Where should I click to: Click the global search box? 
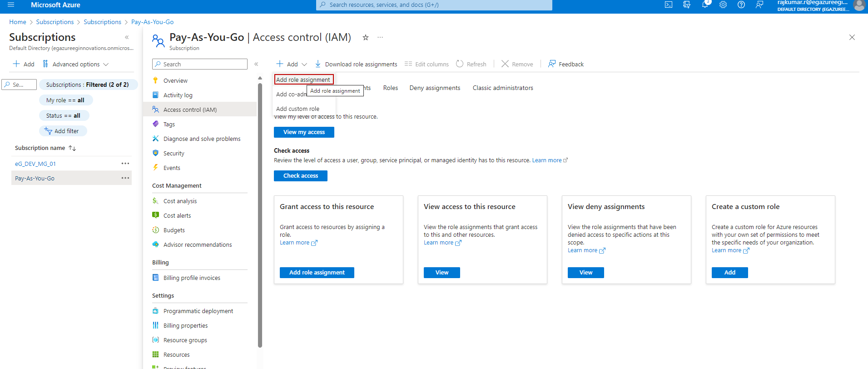coord(434,5)
